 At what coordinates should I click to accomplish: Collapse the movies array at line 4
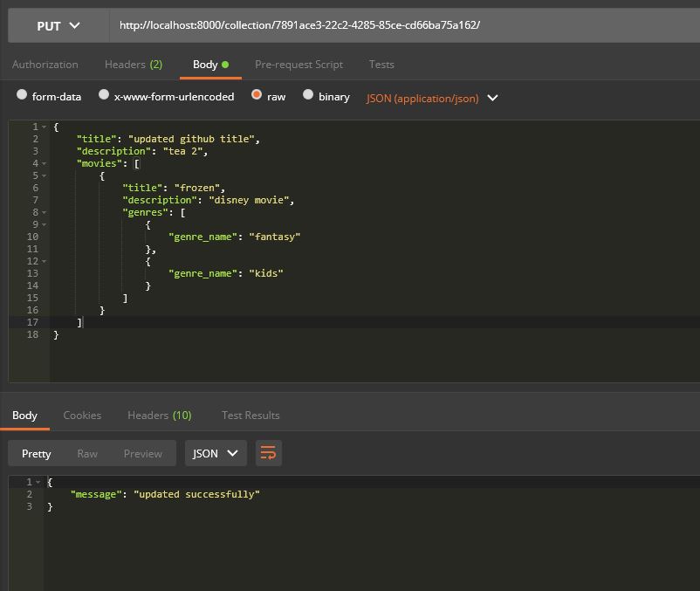click(x=45, y=164)
